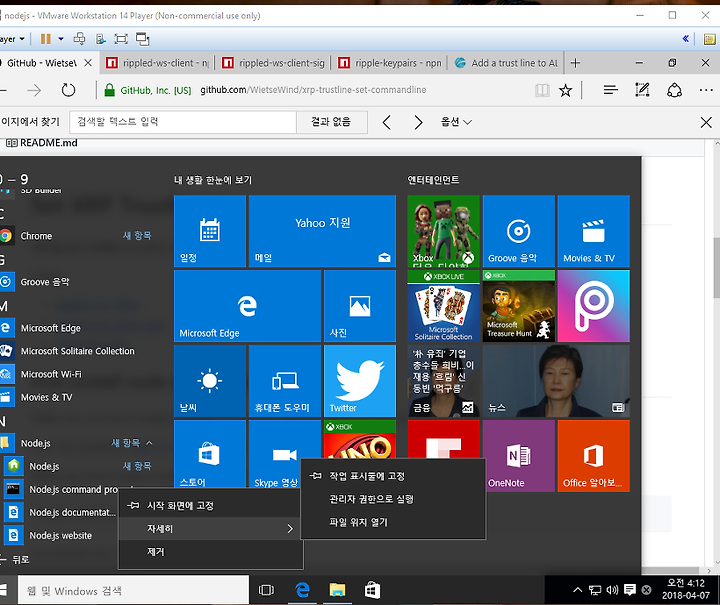Viewport: 720px width, 605px height.
Task: Switch to ripple-keypairs npm tab
Action: click(x=390, y=63)
